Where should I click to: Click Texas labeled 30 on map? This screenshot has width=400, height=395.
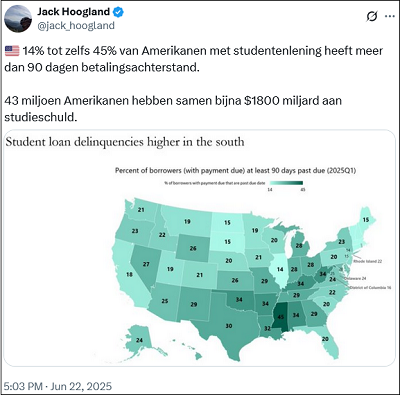click(229, 326)
